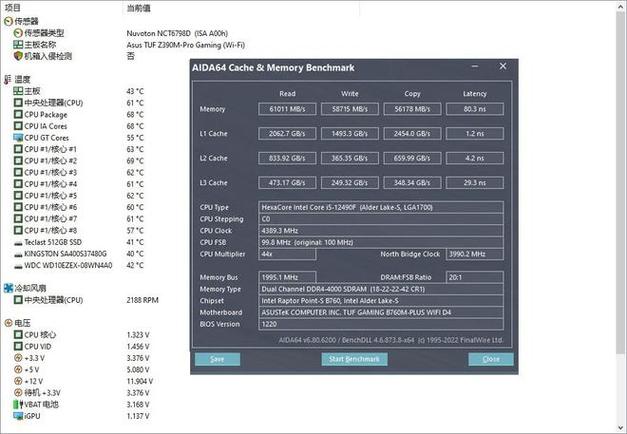Viewport: 627px width, 434px height.
Task: Click the Memory Write 58715 MB/s field
Action: click(x=350, y=109)
